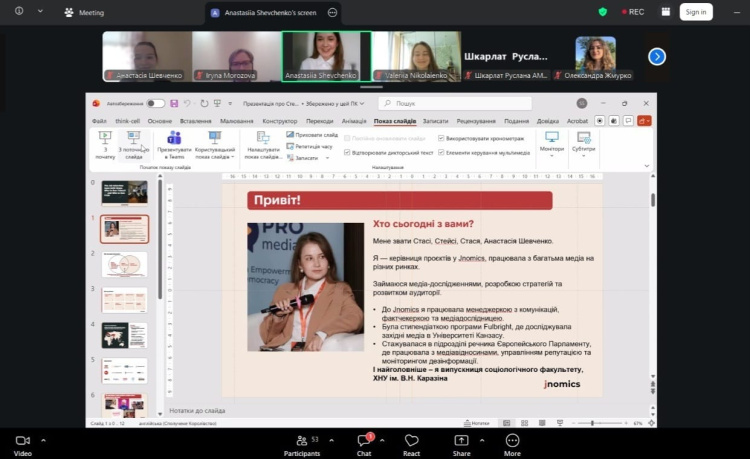This screenshot has width=750, height=459.
Task: Switch to the Анімація tab
Action: click(354, 121)
